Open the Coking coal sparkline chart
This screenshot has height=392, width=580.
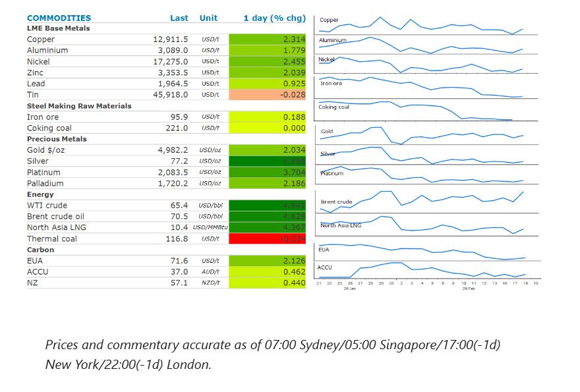point(426,110)
